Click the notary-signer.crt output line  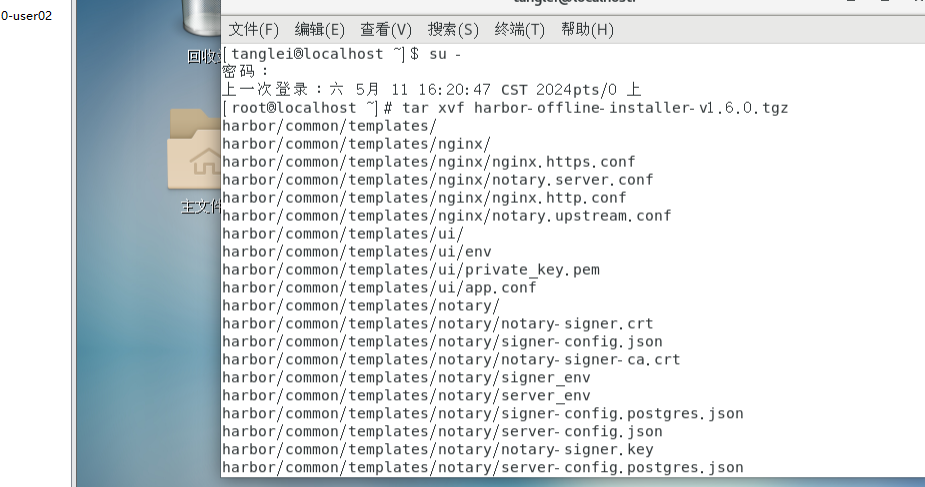(437, 323)
